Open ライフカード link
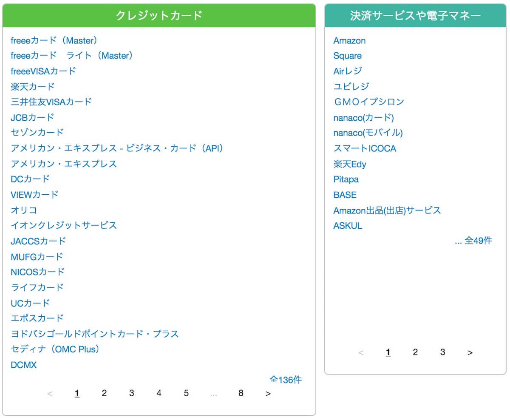Image resolution: width=510 pixels, height=420 pixels. click(37, 287)
